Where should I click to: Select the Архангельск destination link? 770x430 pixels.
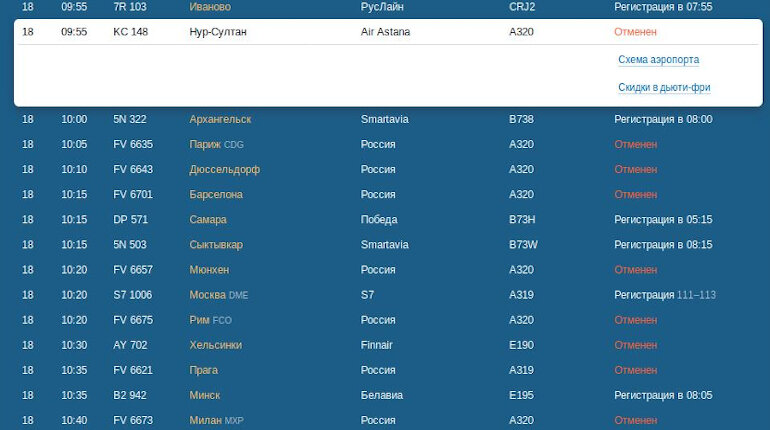(220, 119)
